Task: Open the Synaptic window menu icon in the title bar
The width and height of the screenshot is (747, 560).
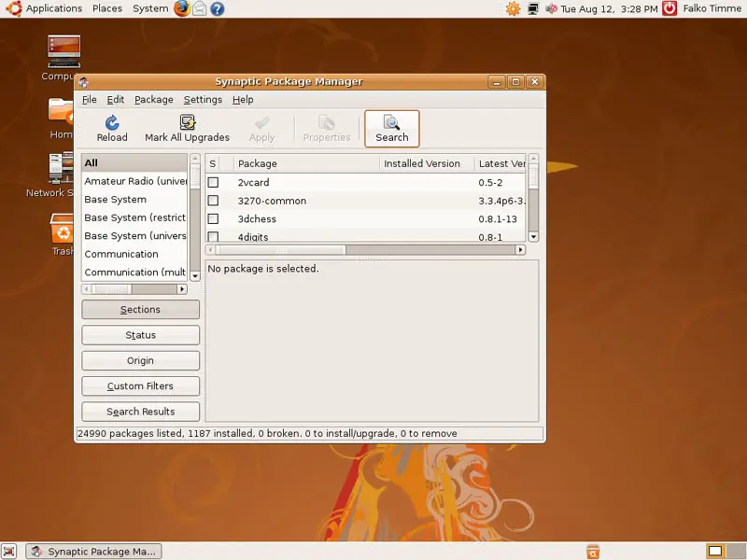Action: click(x=84, y=82)
